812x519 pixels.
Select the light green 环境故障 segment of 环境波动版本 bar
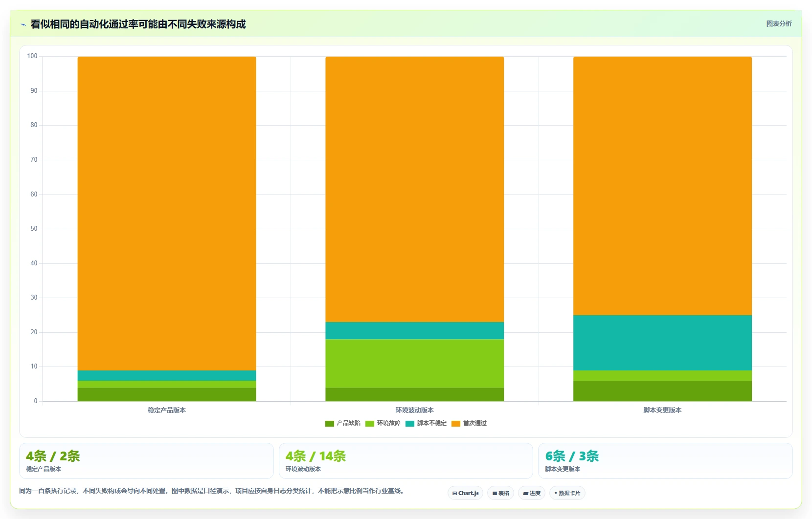[415, 364]
